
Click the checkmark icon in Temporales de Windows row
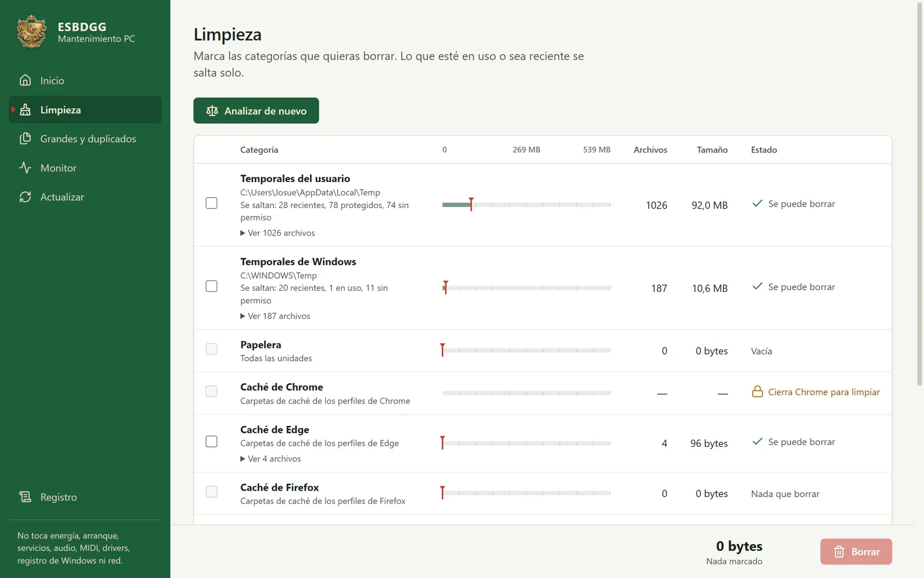pos(757,287)
